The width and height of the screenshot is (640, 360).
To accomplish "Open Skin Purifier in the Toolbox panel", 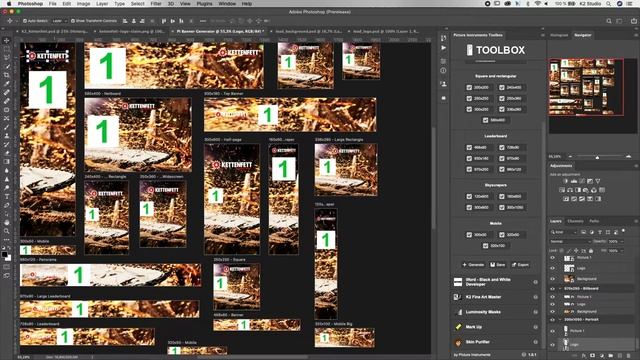I will click(496, 342).
